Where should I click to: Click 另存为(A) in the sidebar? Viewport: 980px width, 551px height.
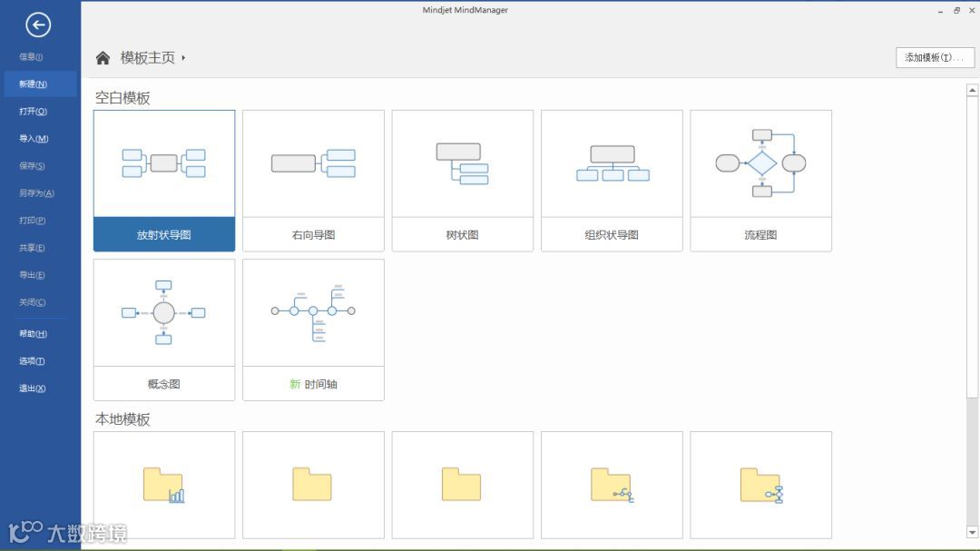(x=36, y=193)
